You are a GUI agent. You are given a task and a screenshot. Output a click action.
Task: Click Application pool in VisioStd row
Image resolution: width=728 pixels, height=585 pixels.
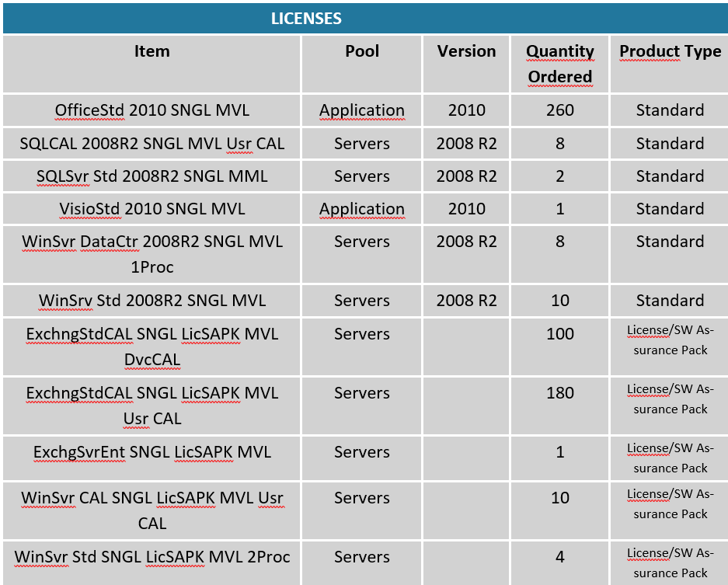pyautogui.click(x=362, y=208)
